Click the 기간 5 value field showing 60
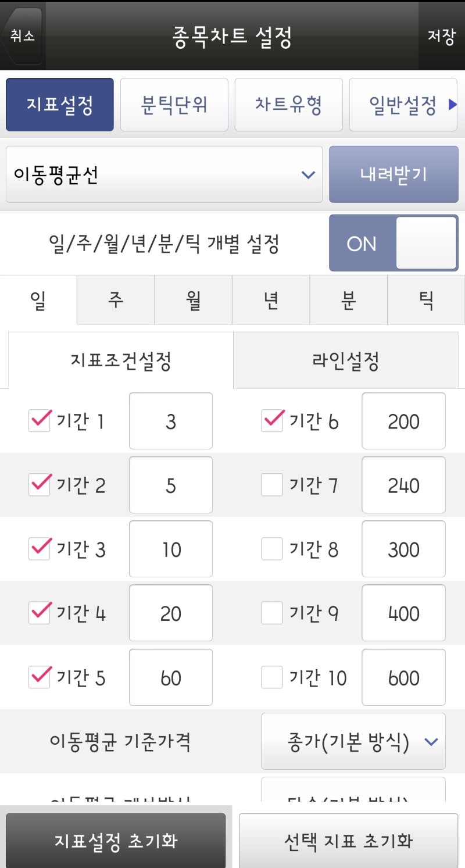This screenshot has height=868, width=465. [x=171, y=677]
